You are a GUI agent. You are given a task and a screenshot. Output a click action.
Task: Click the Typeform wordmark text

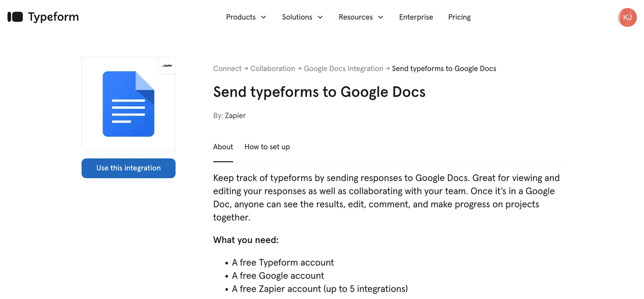(53, 17)
